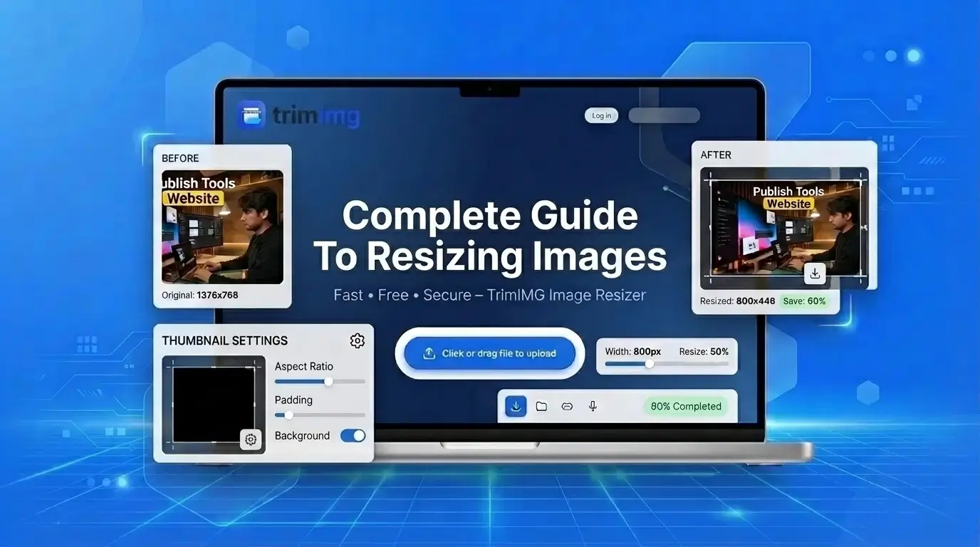This screenshot has width=980, height=547.
Task: Click the gear icon on the black preview
Action: (251, 439)
